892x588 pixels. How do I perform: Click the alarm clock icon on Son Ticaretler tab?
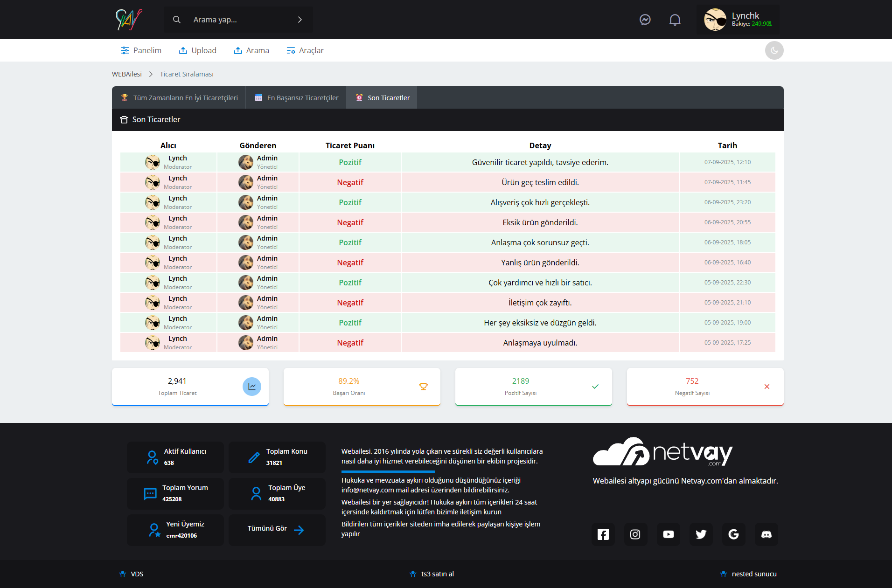tap(359, 97)
